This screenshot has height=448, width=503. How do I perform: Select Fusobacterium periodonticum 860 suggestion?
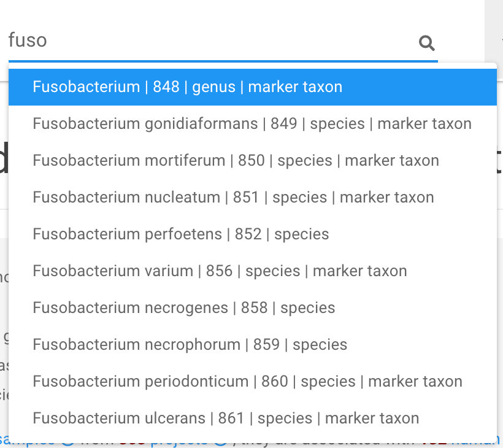click(253, 382)
